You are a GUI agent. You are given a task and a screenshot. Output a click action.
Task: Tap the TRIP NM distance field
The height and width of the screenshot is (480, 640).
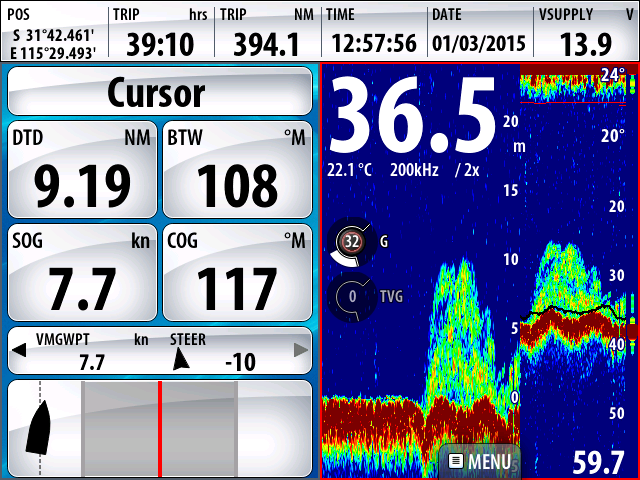coord(266,31)
